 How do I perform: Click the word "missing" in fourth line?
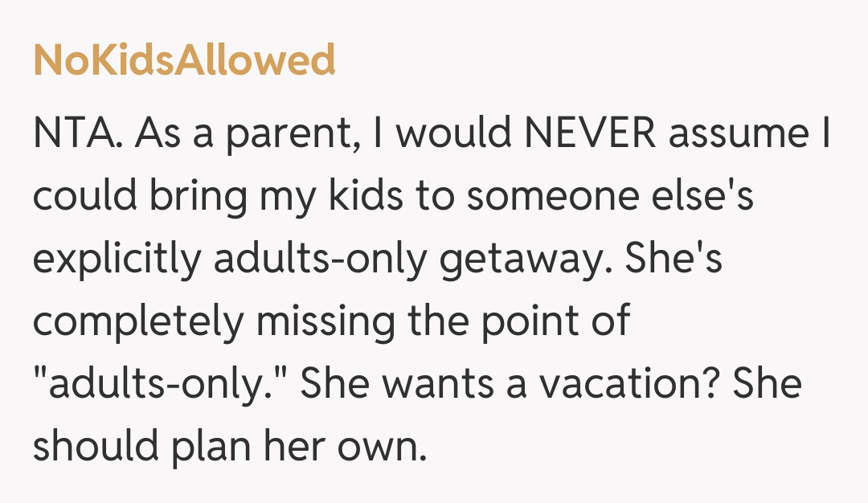pyautogui.click(x=324, y=322)
